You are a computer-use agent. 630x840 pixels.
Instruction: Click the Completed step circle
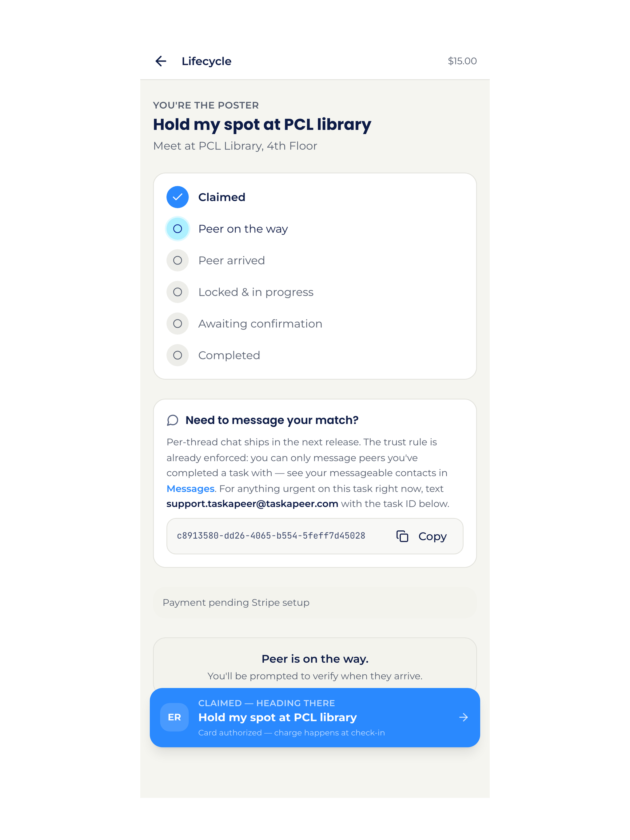point(177,355)
